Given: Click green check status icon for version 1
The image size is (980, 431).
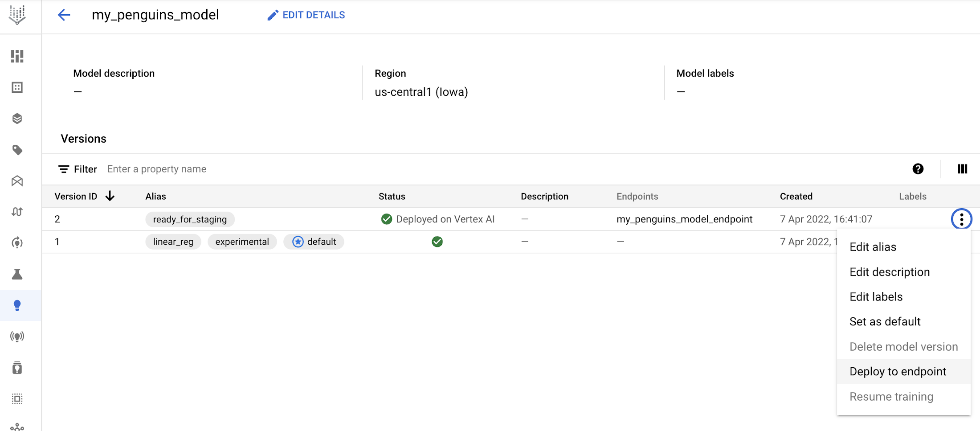Looking at the screenshot, I should pyautogui.click(x=437, y=242).
